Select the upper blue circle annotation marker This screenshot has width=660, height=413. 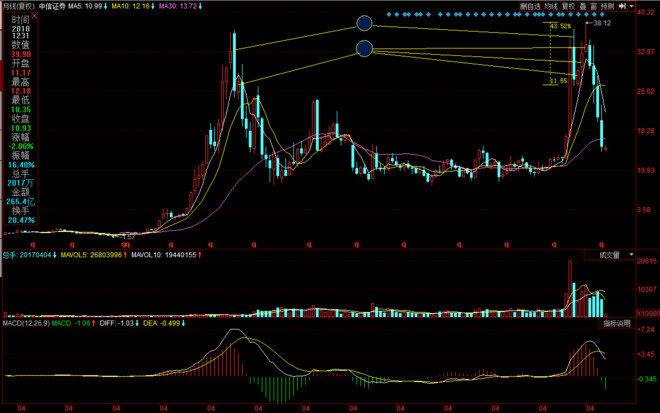pos(364,23)
